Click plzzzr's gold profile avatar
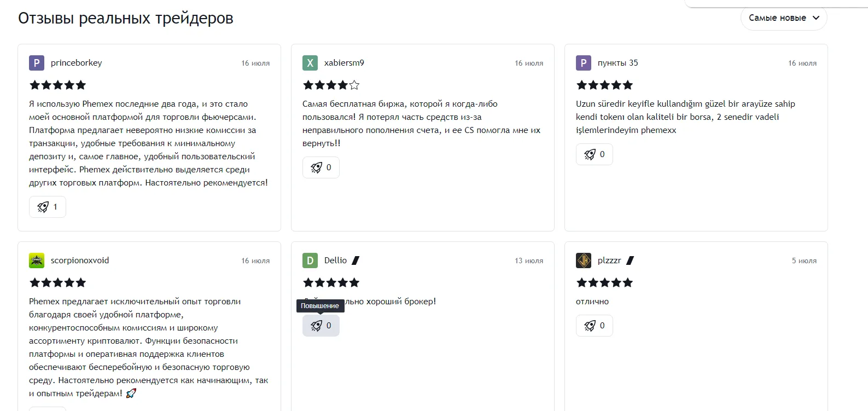This screenshot has width=868, height=411. (x=584, y=261)
